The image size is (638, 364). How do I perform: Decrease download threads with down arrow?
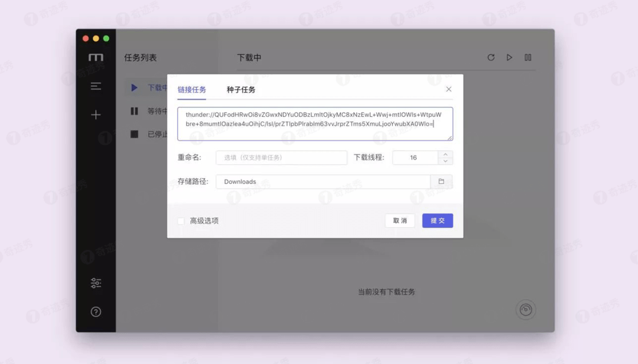click(x=445, y=161)
